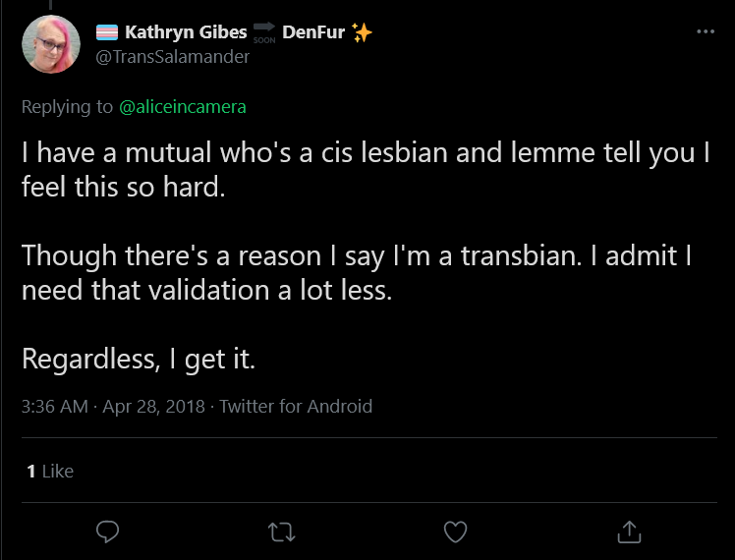The image size is (735, 560).
Task: Open Kathryn Gibes profile picture
Action: [51, 44]
